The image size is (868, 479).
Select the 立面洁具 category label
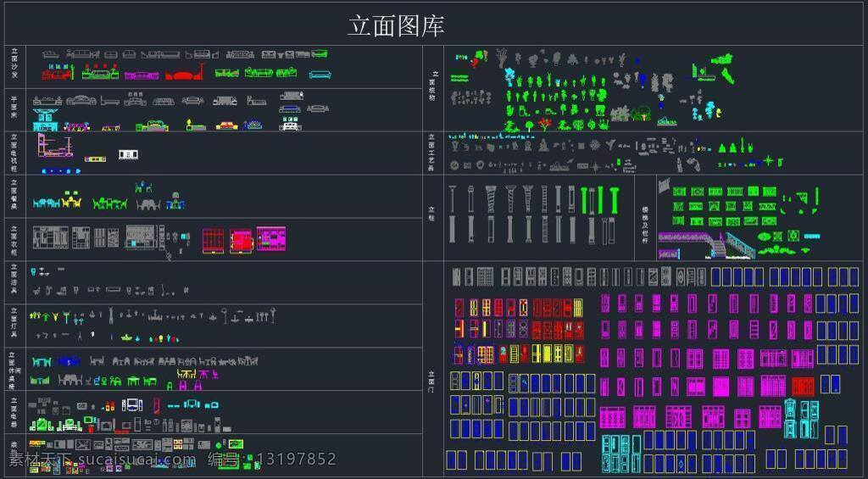tap(14, 279)
